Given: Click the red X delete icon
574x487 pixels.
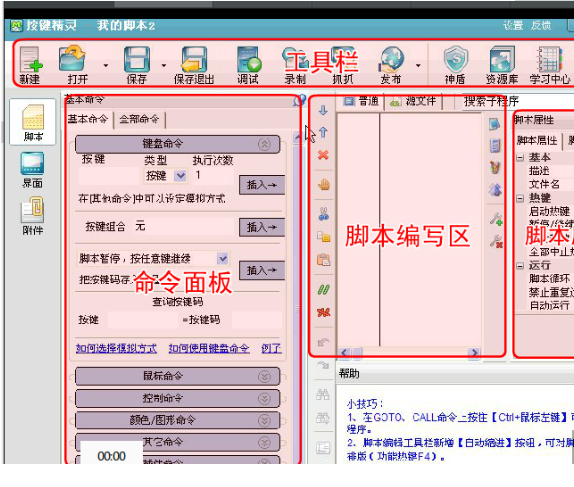Looking at the screenshot, I should tap(323, 155).
